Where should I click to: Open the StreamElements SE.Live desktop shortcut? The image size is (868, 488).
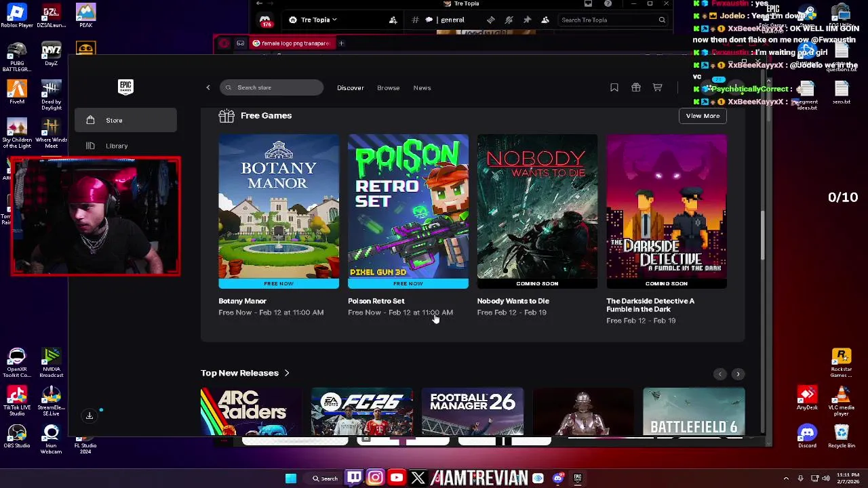pos(51,401)
